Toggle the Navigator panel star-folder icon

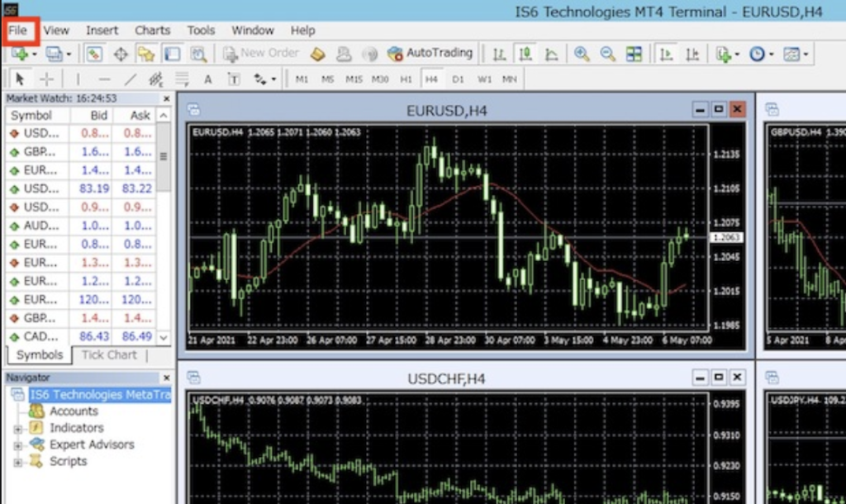coord(145,54)
